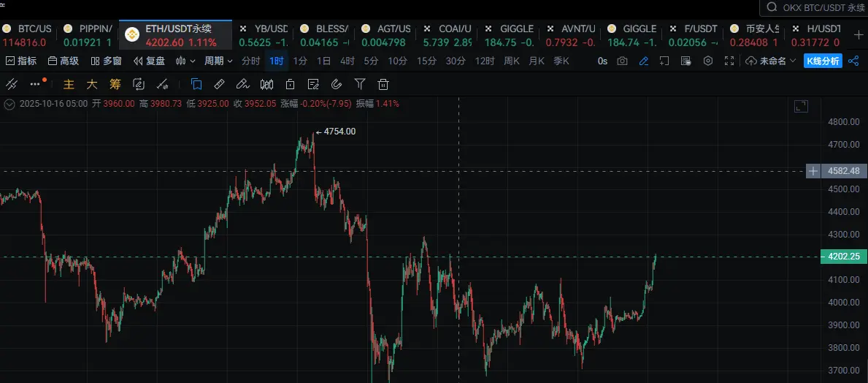Open chart settings hexagon icon
This screenshot has height=383, width=868.
(707, 61)
